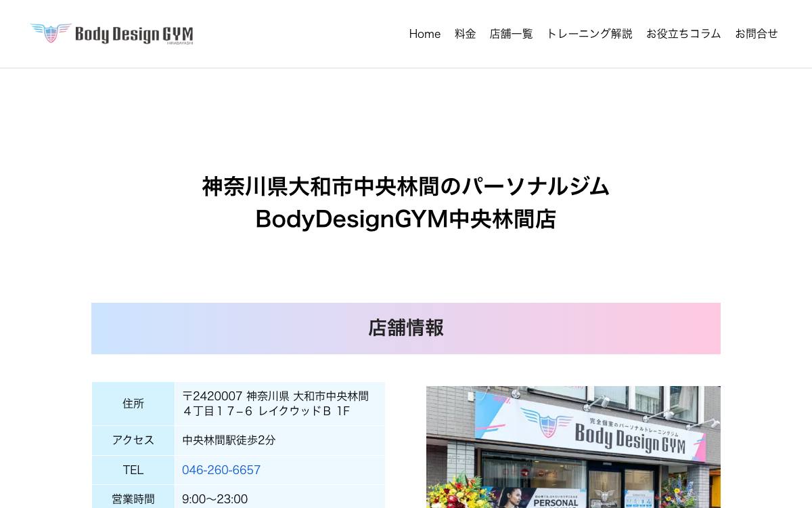Open the お問合せ contact page

757,34
